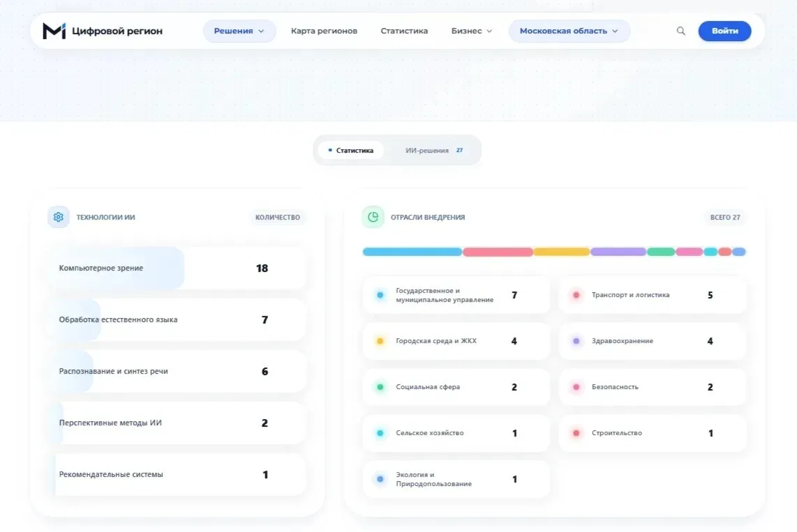Click the yellow dot beside Городская среда и ЖКХ
This screenshot has width=797, height=532.
click(380, 341)
